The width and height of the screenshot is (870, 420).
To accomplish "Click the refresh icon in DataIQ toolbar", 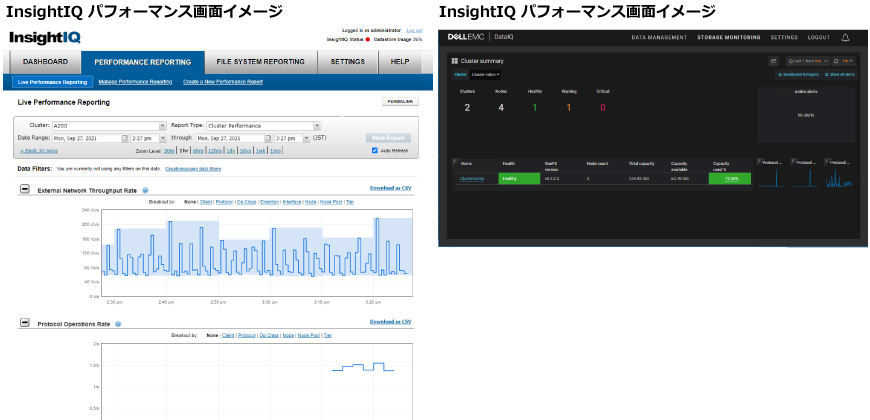I will (x=836, y=61).
